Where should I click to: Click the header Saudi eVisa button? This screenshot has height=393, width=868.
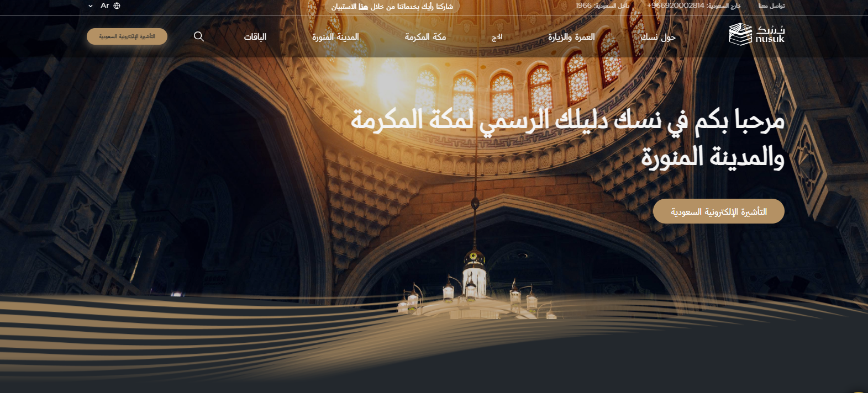coord(127,36)
